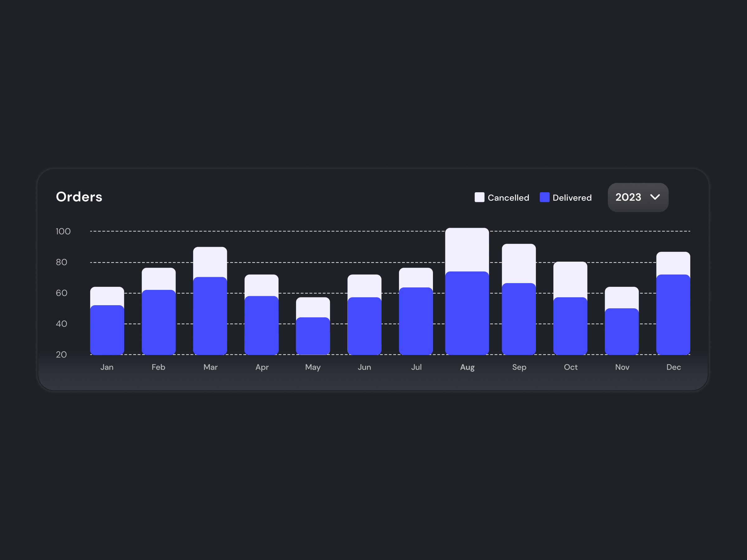Click the Orders heading

pyautogui.click(x=79, y=197)
